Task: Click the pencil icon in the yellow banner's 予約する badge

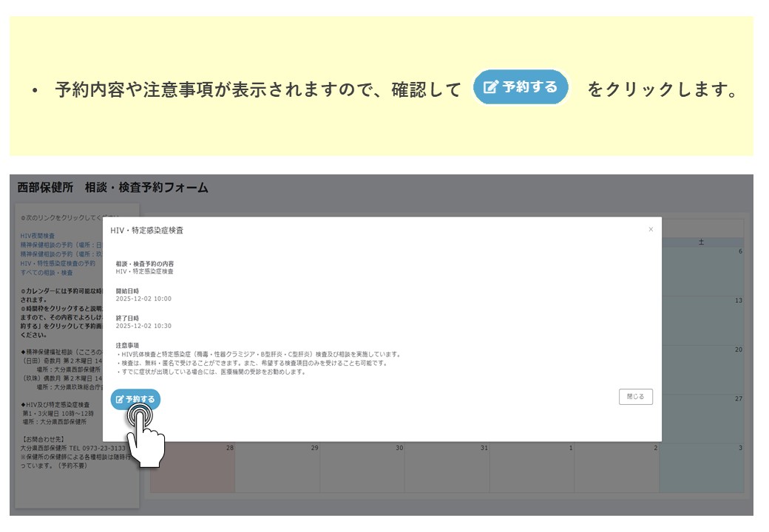Action: [x=490, y=87]
